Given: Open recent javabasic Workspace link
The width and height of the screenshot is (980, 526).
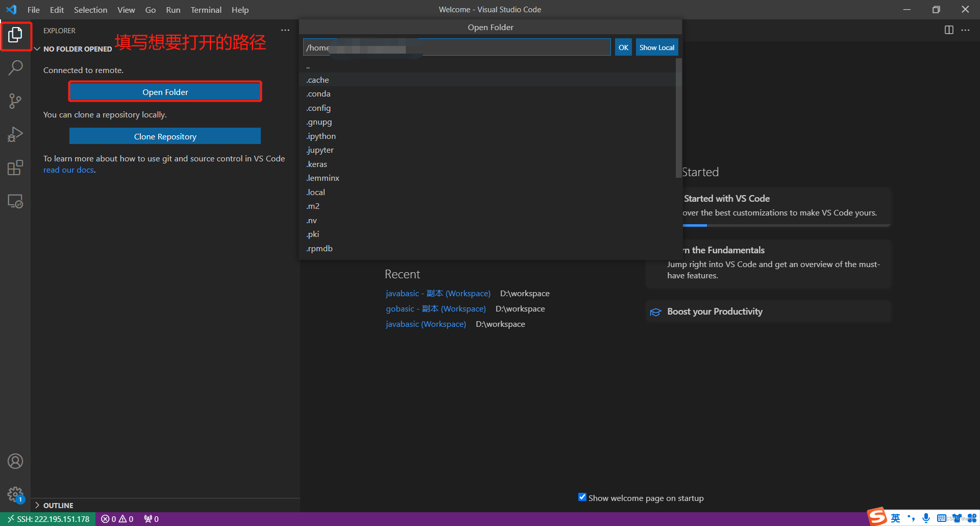Looking at the screenshot, I should (x=425, y=324).
